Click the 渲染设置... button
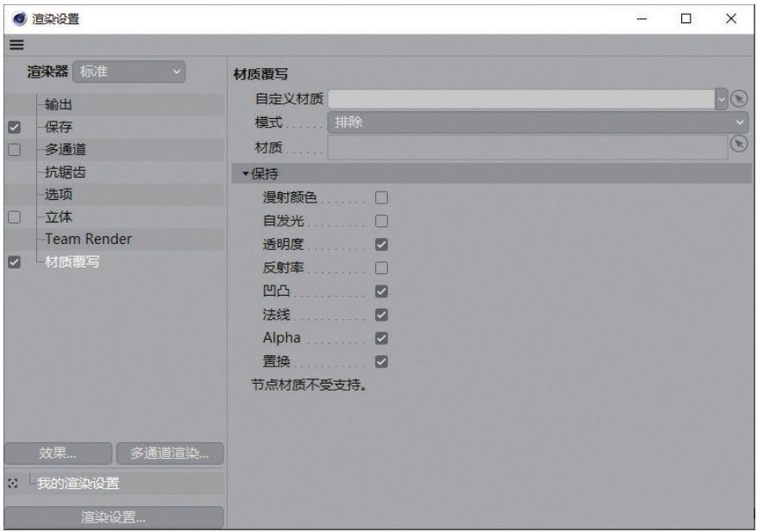The width and height of the screenshot is (757, 532). [114, 517]
